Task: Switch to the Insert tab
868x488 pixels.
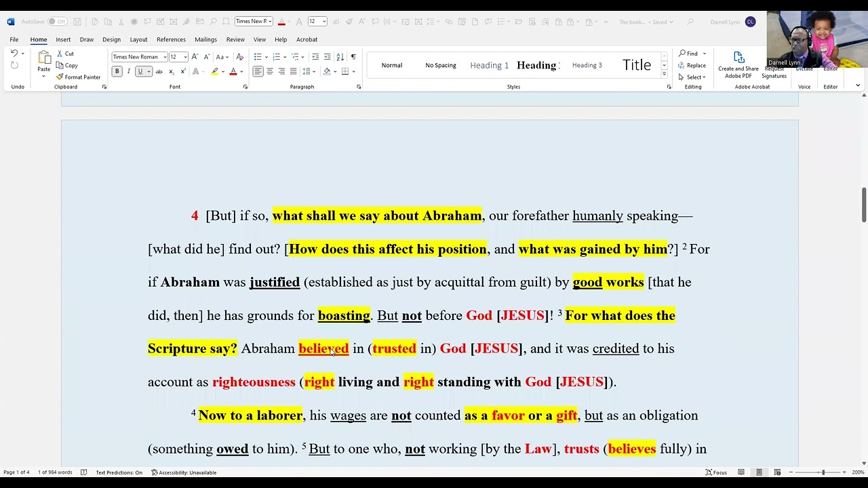Action: (x=63, y=39)
